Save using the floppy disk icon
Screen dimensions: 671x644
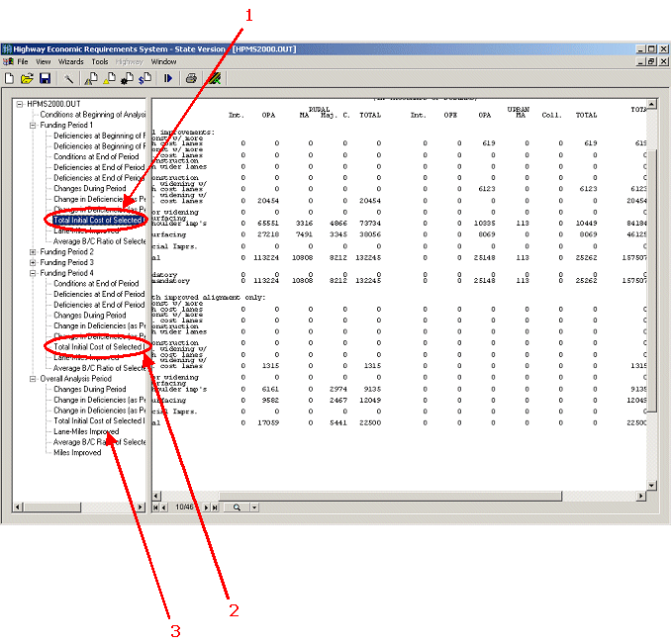(45, 79)
